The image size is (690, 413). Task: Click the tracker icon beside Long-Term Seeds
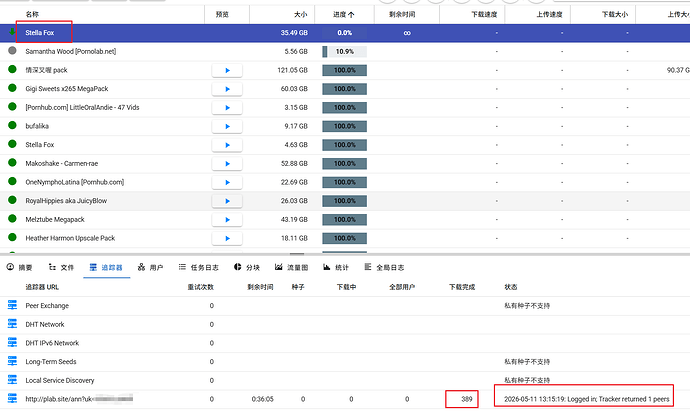[12, 361]
